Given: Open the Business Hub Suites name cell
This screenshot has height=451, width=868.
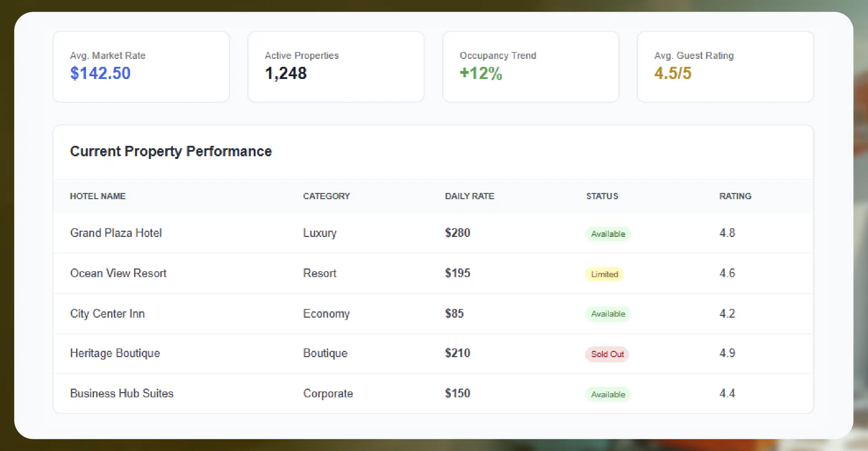Looking at the screenshot, I should 122,393.
